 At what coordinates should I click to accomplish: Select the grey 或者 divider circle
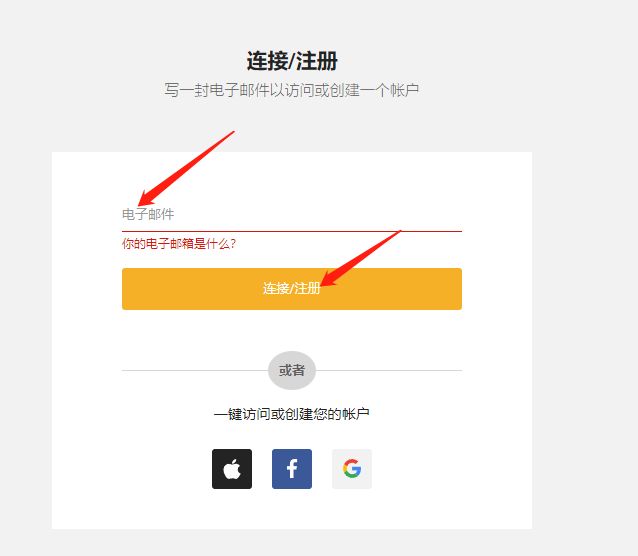pyautogui.click(x=292, y=370)
